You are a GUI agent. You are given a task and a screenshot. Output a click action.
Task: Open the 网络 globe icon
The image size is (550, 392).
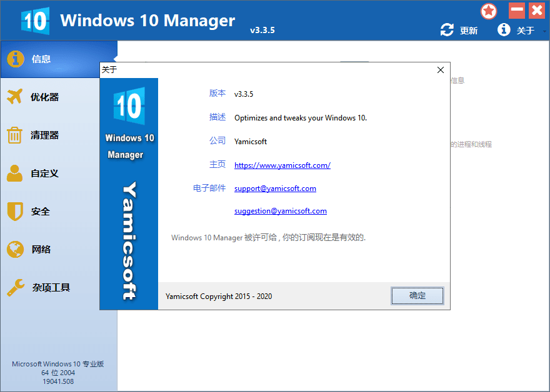pyautogui.click(x=15, y=250)
